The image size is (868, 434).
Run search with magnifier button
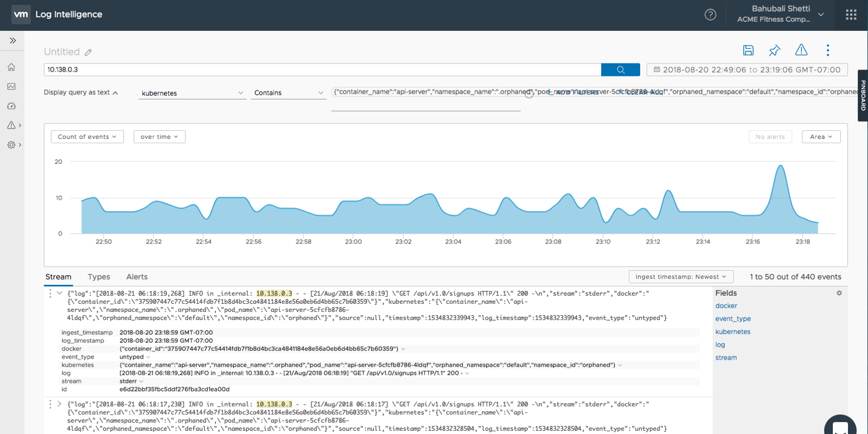point(621,69)
